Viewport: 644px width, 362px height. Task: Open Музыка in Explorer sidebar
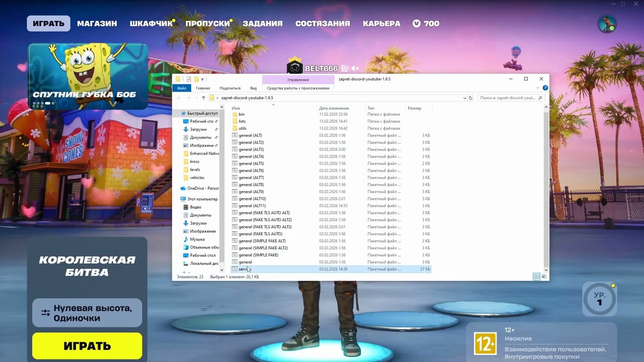pos(194,239)
